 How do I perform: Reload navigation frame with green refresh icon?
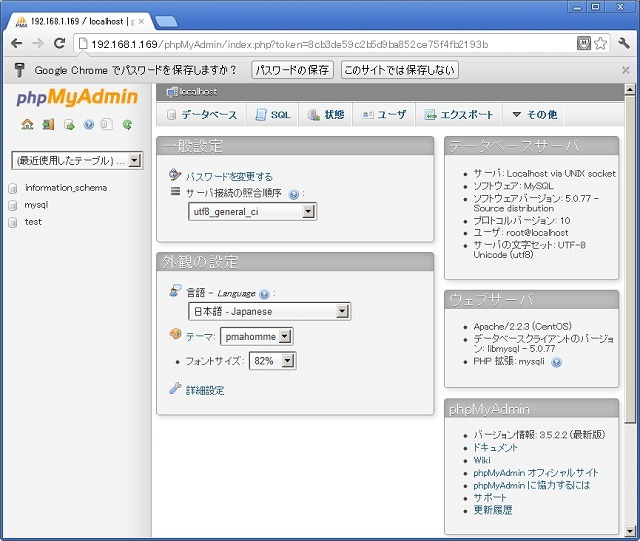(127, 124)
